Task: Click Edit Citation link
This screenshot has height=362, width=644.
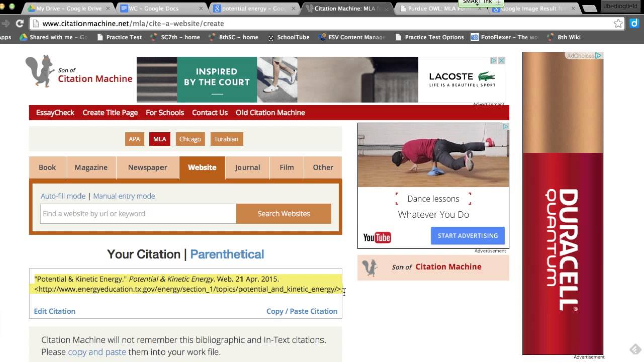Action: pos(55,311)
